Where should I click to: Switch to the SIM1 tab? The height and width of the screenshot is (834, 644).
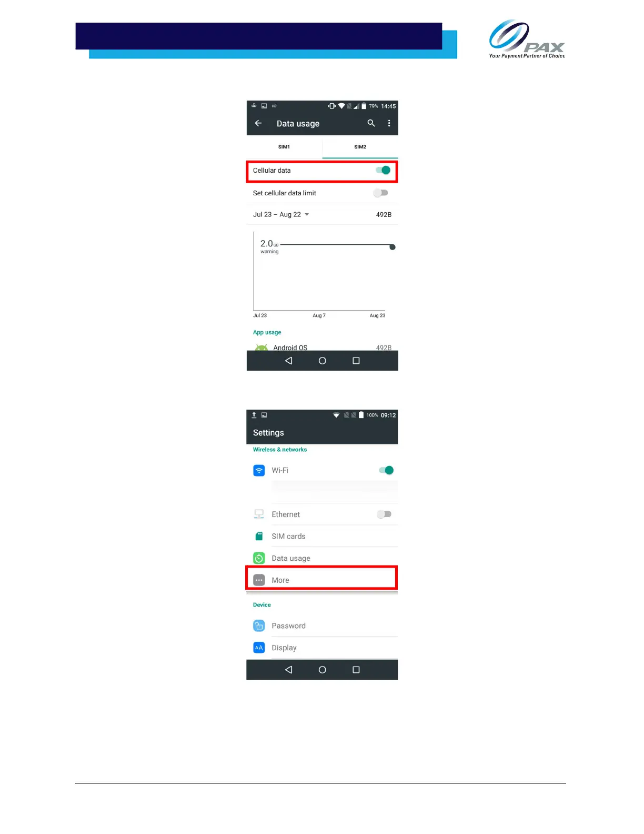(284, 147)
